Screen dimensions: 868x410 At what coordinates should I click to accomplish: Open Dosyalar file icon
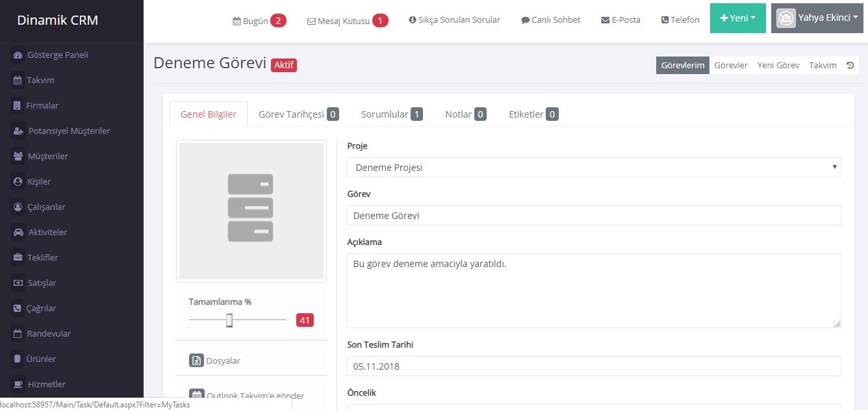[x=196, y=361]
